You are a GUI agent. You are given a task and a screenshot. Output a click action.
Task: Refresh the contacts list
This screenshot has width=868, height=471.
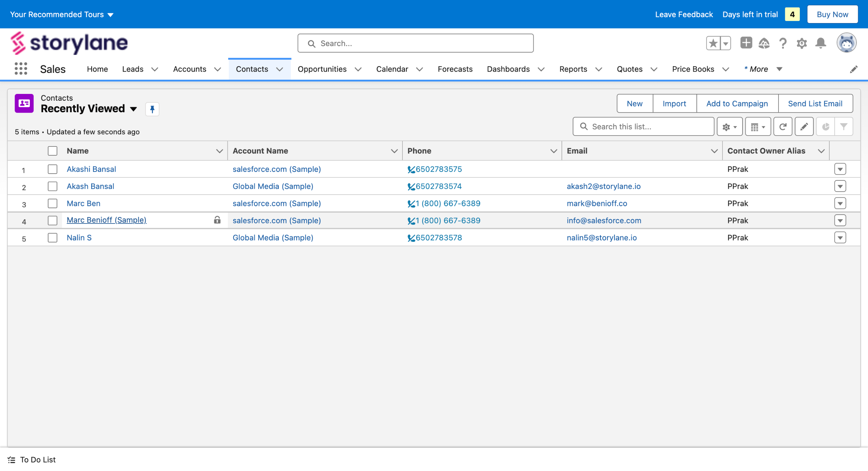click(783, 126)
